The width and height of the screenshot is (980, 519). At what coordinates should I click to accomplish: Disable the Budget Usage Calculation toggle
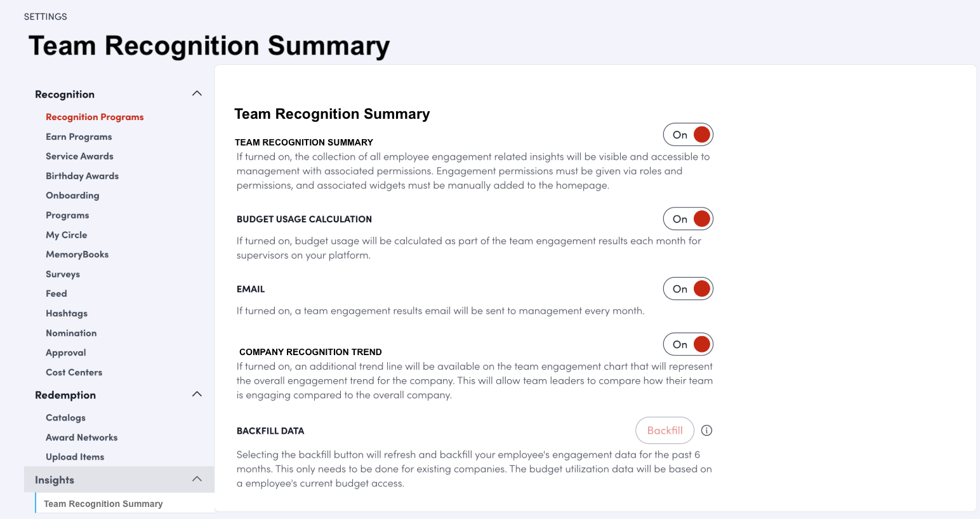click(x=688, y=219)
